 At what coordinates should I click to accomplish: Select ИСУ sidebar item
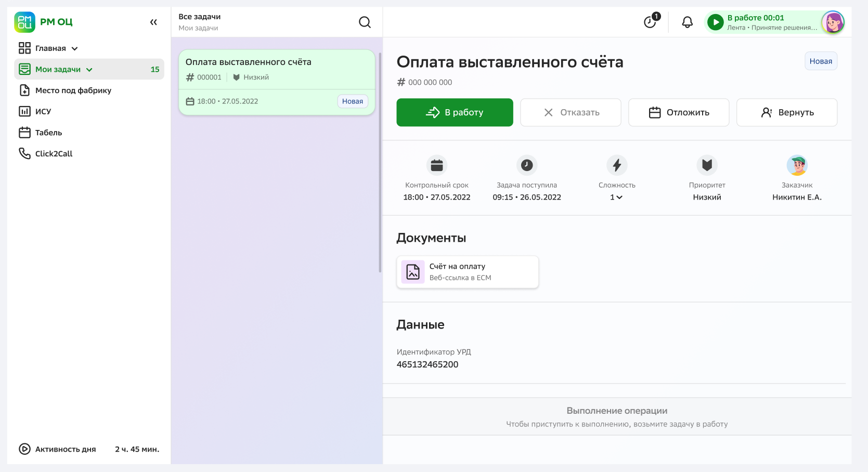[x=43, y=112]
